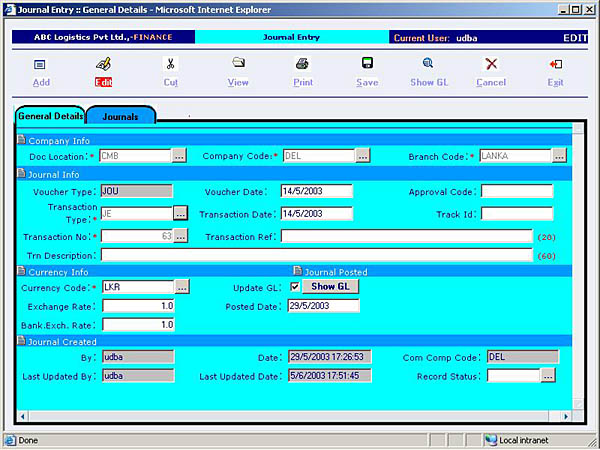This screenshot has width=600, height=450.
Task: Open Doc Location lookup button
Action: 180,156
